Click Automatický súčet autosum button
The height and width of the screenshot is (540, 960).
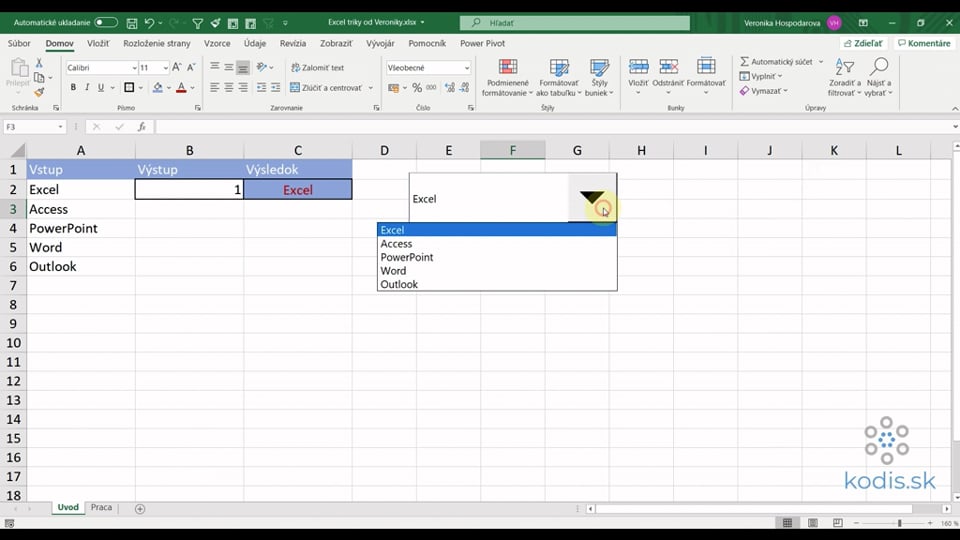pyautogui.click(x=776, y=62)
